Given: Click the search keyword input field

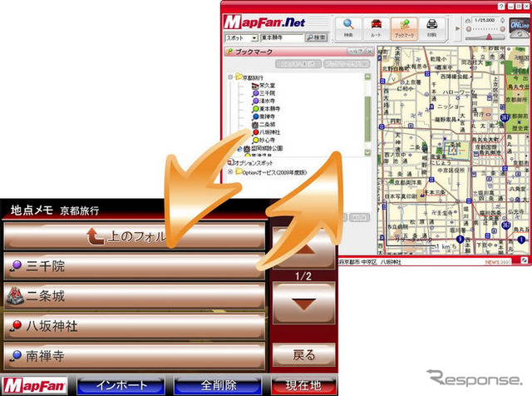Looking at the screenshot, I should point(281,37).
